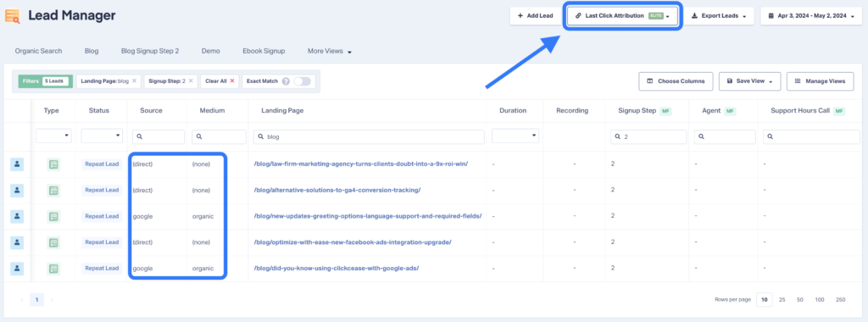Click the Add Lead button
Screen dimensions: 868x322
tap(536, 16)
